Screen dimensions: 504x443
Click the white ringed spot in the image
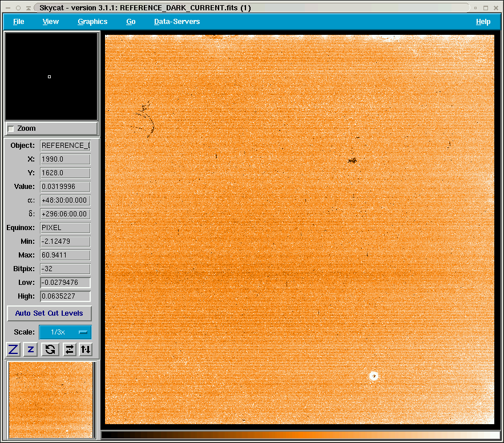[x=373, y=376]
